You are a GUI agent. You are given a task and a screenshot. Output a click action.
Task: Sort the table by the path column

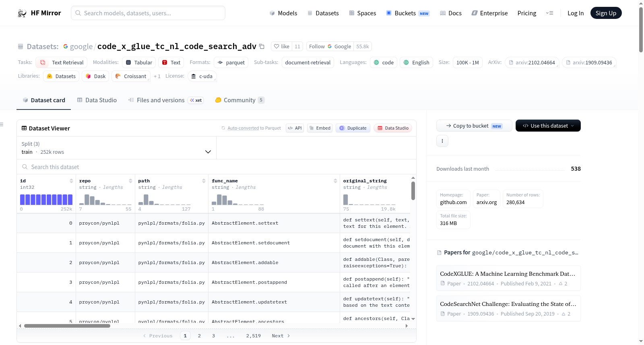tap(204, 181)
